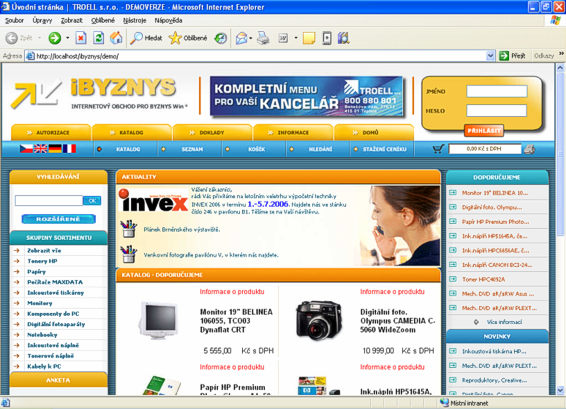
Task: Open the Oblíbené menu
Action: (x=103, y=21)
